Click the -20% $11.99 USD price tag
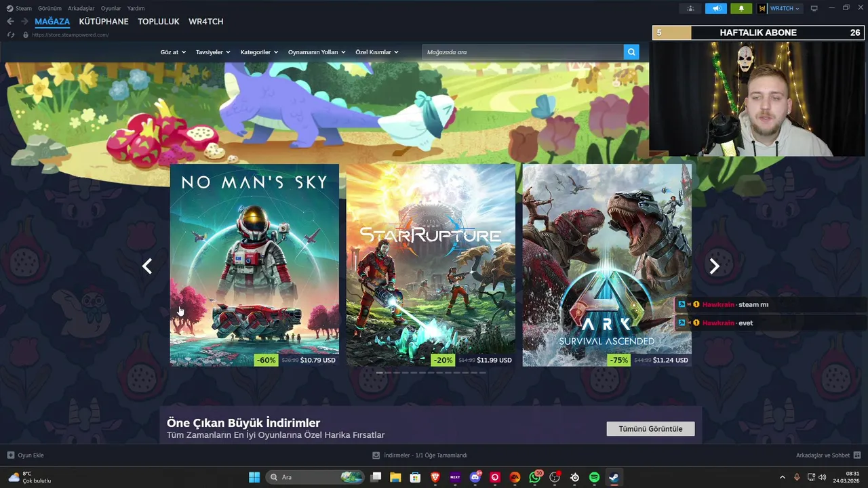868x488 pixels. coord(473,360)
